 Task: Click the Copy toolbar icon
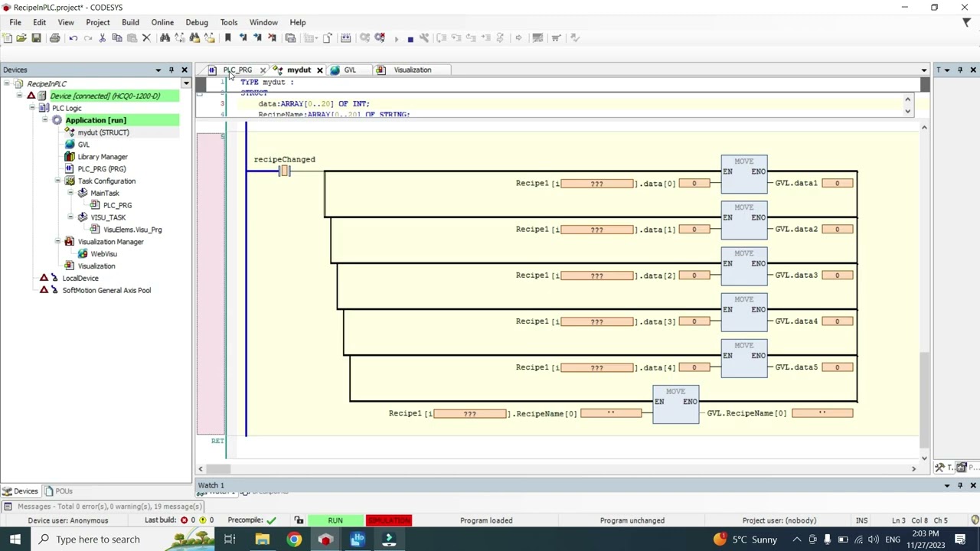(x=117, y=37)
